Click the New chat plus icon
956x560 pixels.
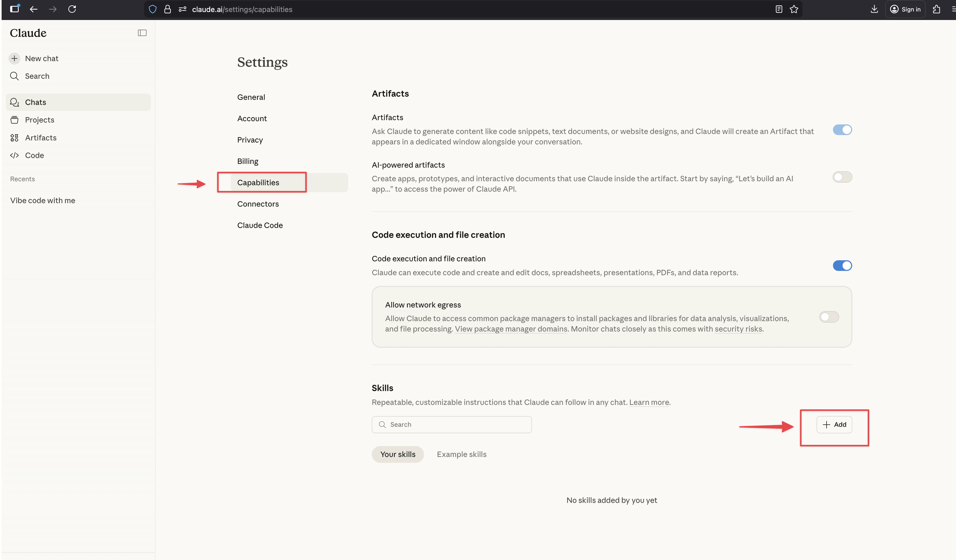[x=14, y=58]
